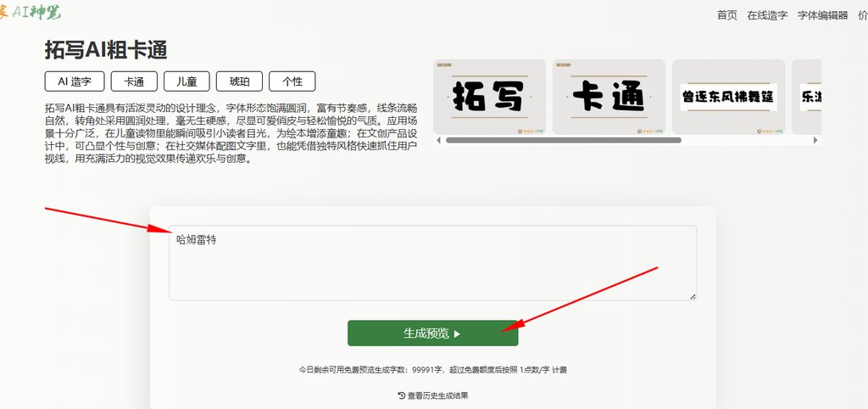Image resolution: width=868 pixels, height=409 pixels.
Task: Open the 首页 navigation link
Action: (726, 15)
